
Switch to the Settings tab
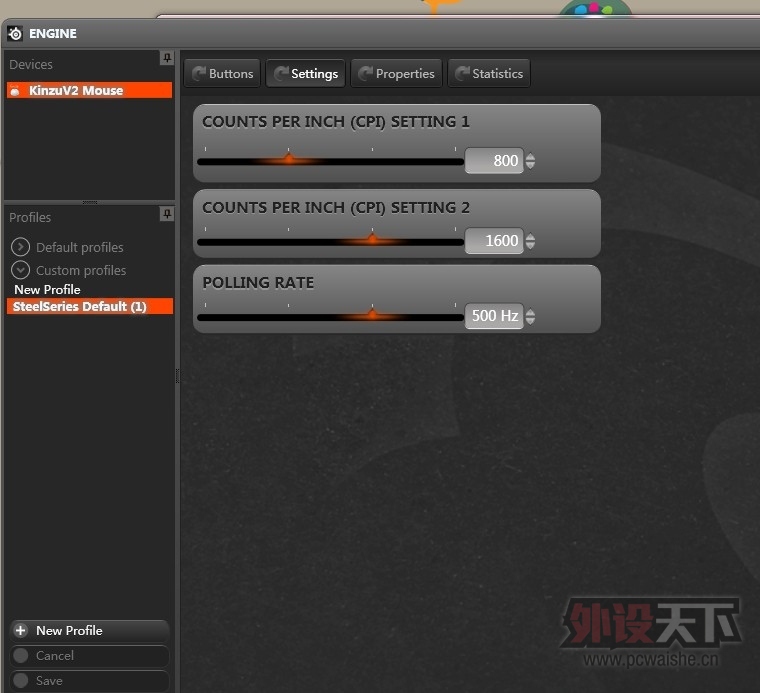click(x=305, y=74)
